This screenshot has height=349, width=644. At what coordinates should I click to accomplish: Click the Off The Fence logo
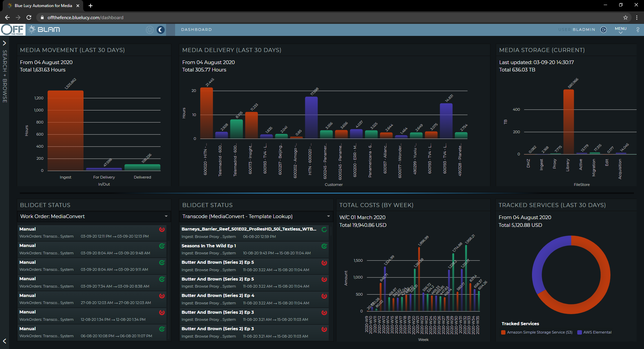point(13,30)
